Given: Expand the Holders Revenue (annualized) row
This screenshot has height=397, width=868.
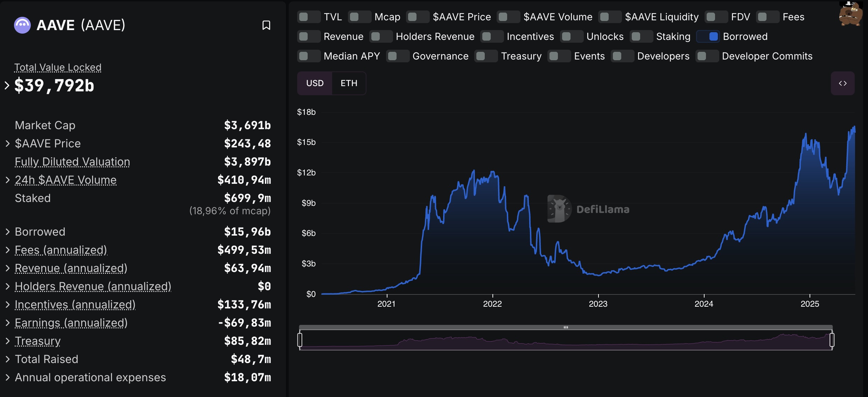Looking at the screenshot, I should point(7,286).
